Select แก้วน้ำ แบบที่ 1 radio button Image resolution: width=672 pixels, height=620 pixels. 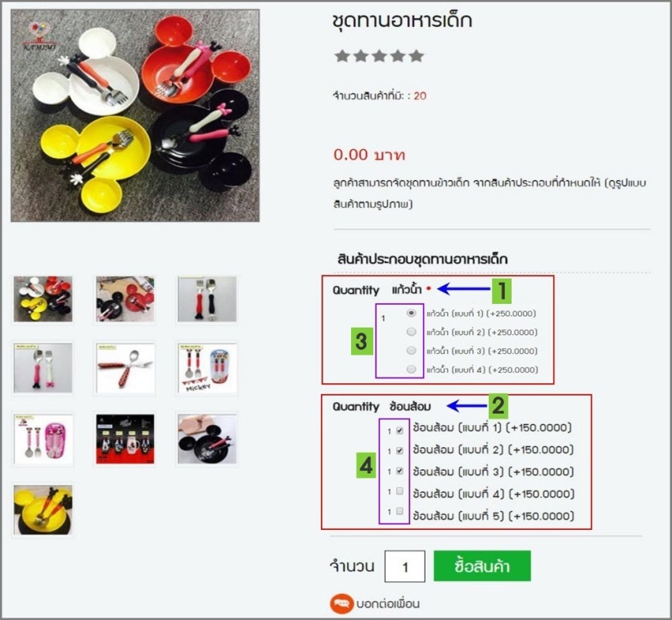pyautogui.click(x=411, y=313)
